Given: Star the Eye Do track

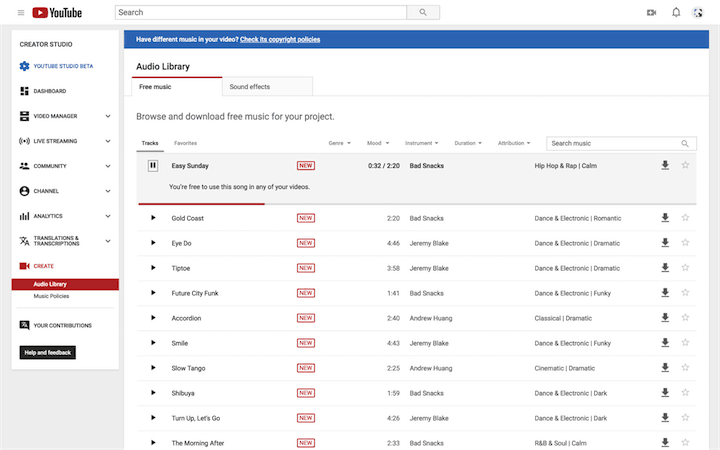Looking at the screenshot, I should click(x=685, y=242).
